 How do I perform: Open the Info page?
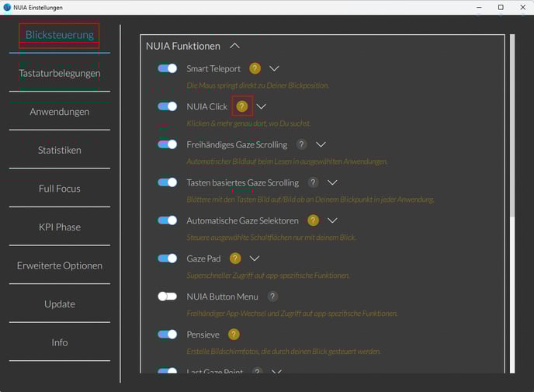point(60,342)
